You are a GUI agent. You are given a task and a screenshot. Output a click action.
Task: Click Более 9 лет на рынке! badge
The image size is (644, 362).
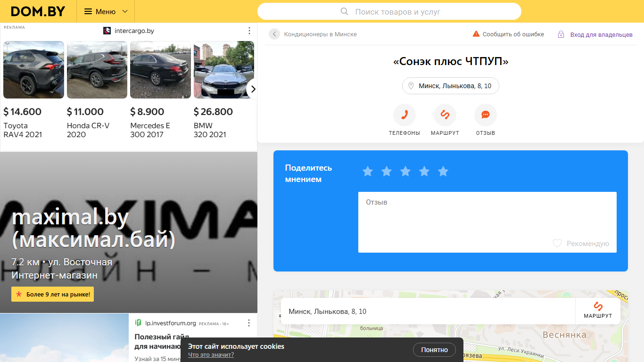click(x=52, y=294)
